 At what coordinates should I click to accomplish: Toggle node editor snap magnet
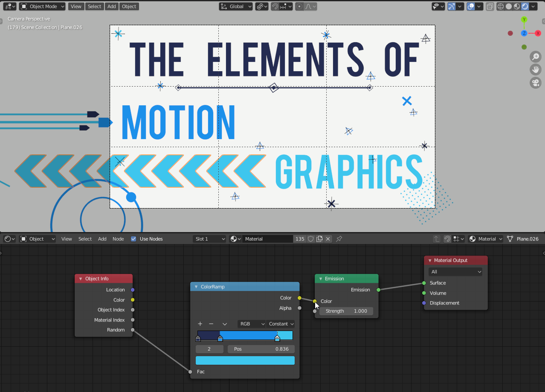[x=447, y=239]
